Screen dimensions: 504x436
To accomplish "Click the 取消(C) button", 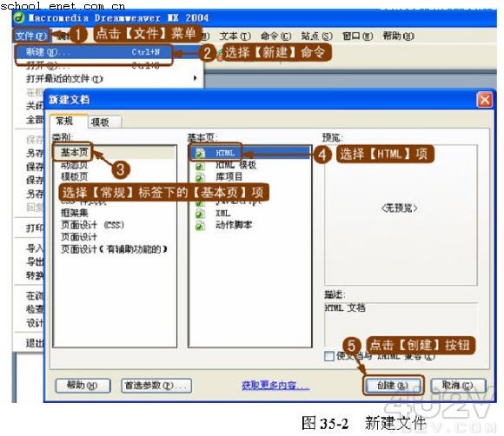I will (458, 386).
